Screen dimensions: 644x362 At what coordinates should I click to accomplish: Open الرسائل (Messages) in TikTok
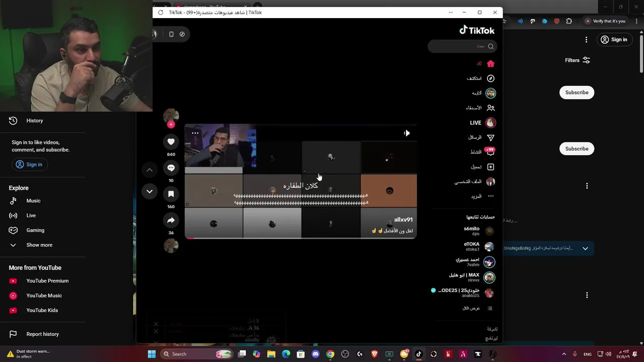point(481,137)
